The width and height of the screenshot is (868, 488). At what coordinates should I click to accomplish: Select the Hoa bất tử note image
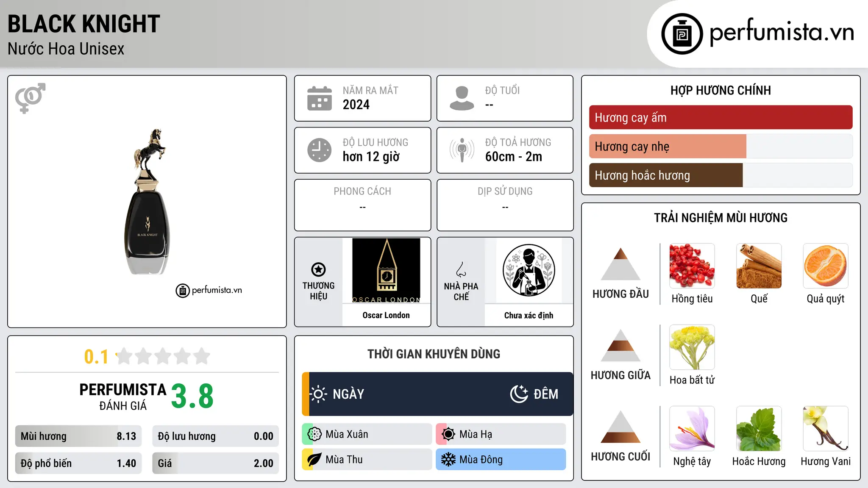(692, 347)
